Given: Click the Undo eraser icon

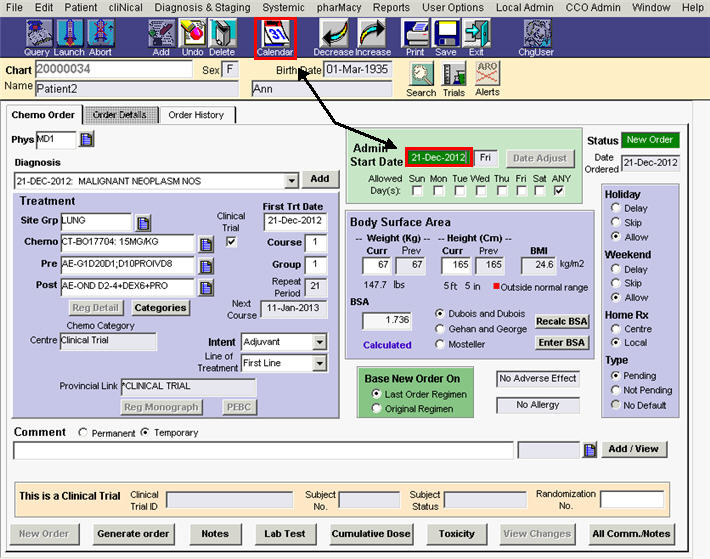Looking at the screenshot, I should click(192, 33).
